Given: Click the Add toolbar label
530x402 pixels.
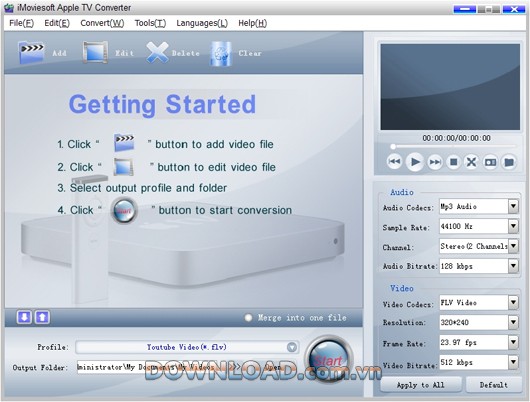Looking at the screenshot, I should [x=59, y=53].
